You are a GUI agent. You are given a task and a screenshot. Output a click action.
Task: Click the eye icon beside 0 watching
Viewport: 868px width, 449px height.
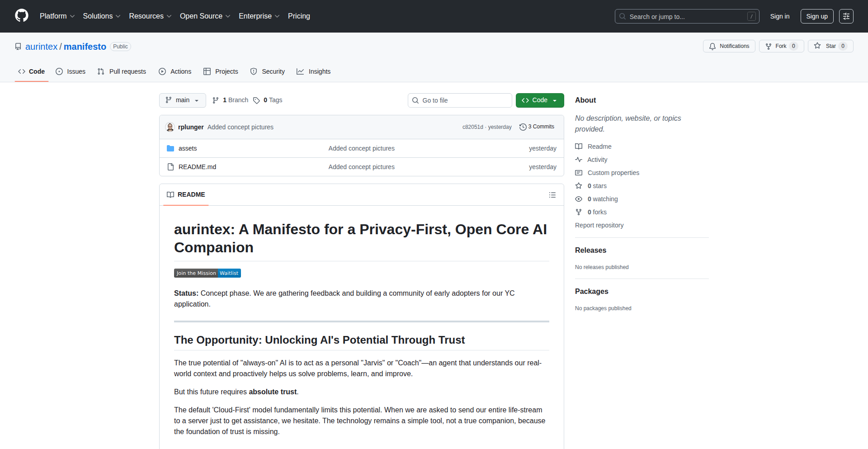tap(579, 199)
